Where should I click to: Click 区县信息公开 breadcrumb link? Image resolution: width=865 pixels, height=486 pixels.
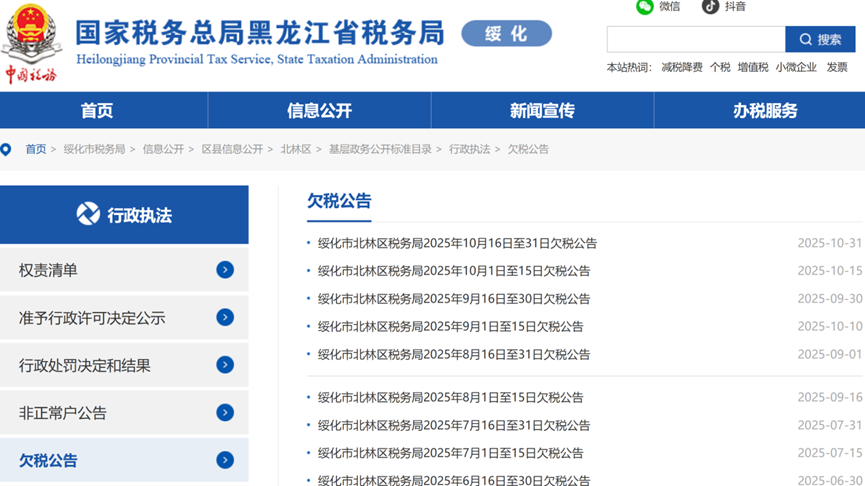pos(232,149)
